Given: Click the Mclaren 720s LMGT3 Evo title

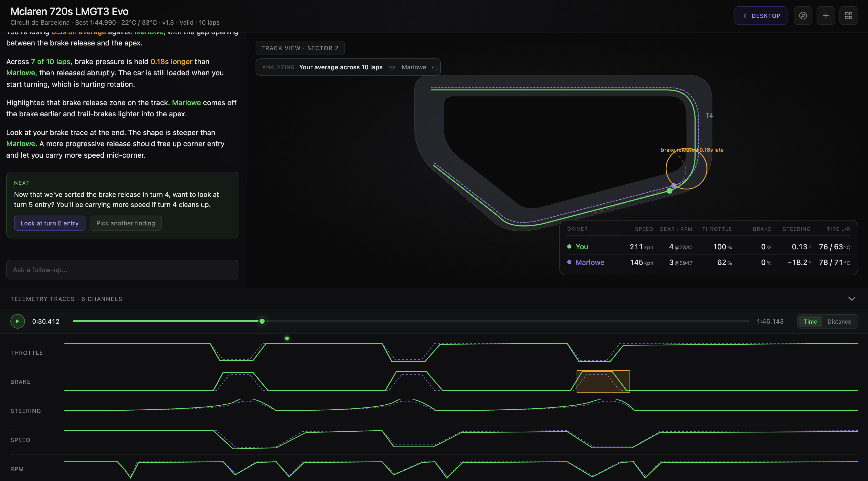Looking at the screenshot, I should pyautogui.click(x=69, y=11).
